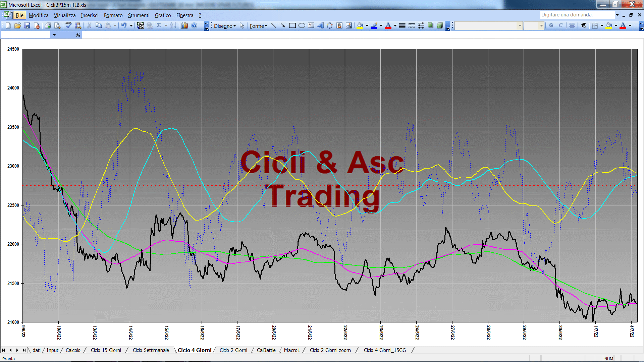644x362 pixels.
Task: Click in the Digitare una domanda field
Action: (x=577, y=15)
